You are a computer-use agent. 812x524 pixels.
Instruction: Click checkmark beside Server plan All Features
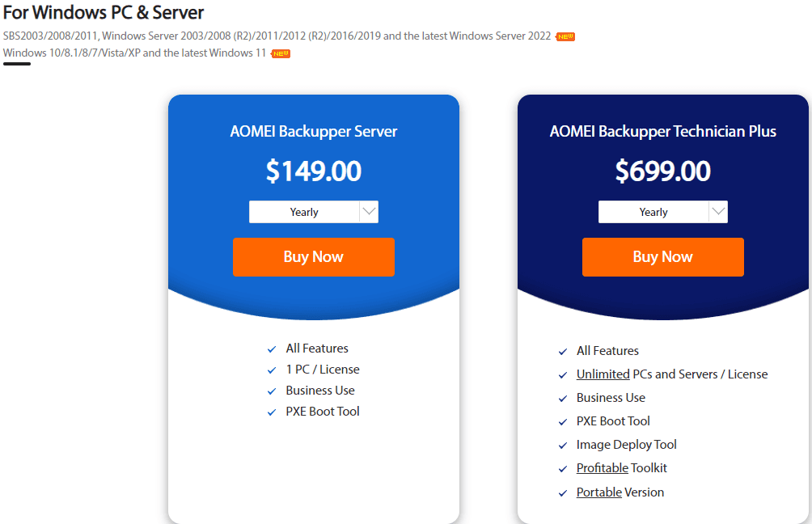click(272, 349)
